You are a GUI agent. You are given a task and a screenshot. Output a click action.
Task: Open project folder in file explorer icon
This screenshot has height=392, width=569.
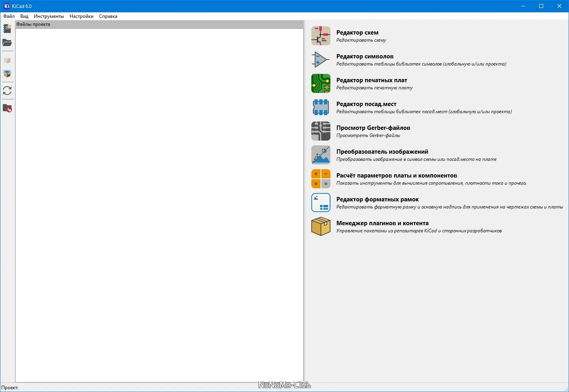tap(7, 108)
